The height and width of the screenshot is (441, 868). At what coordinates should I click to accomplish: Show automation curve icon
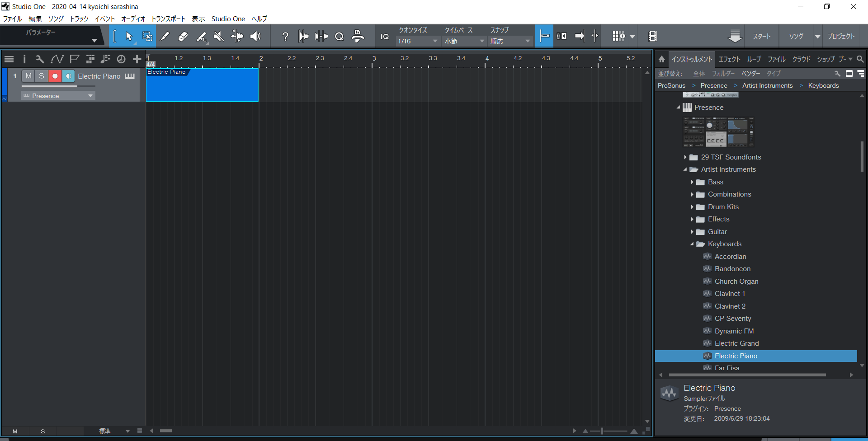57,59
